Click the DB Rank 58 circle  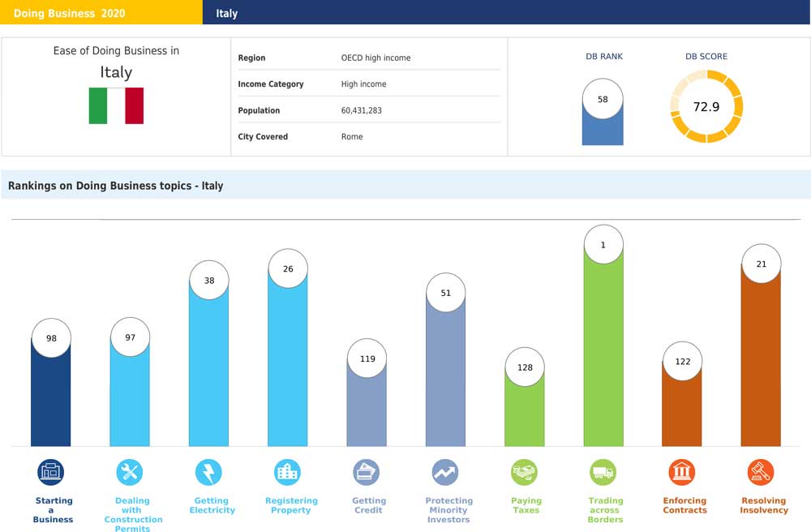(603, 99)
